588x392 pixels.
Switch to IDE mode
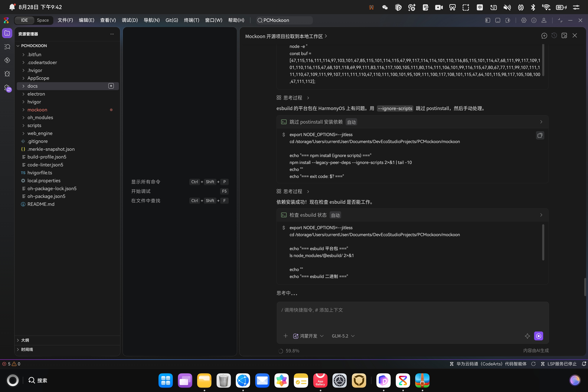(x=24, y=20)
